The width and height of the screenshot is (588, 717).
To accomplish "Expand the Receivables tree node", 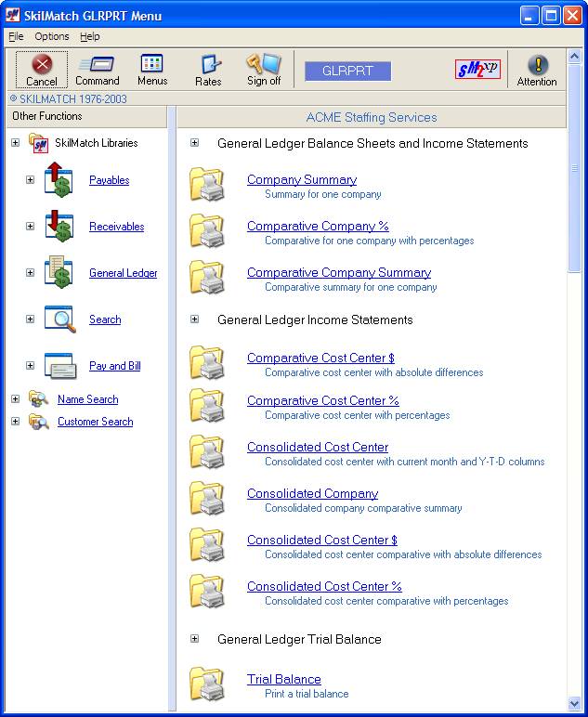I will point(30,226).
